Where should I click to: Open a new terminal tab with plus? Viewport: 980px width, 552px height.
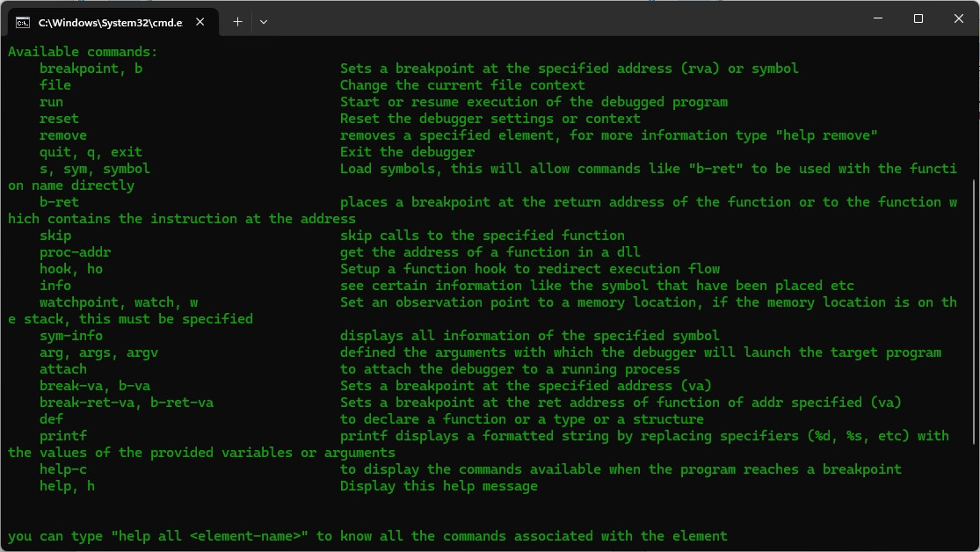pyautogui.click(x=237, y=22)
